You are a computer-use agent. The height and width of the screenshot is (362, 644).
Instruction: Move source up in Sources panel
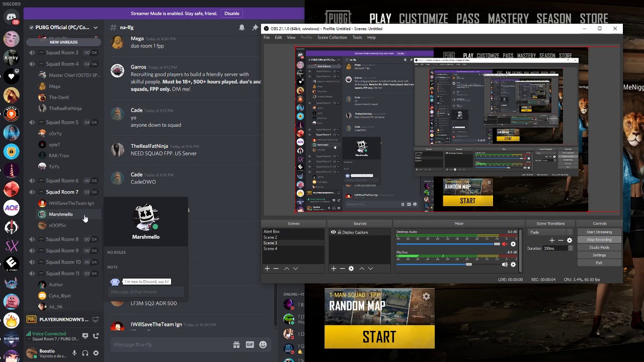tap(362, 268)
